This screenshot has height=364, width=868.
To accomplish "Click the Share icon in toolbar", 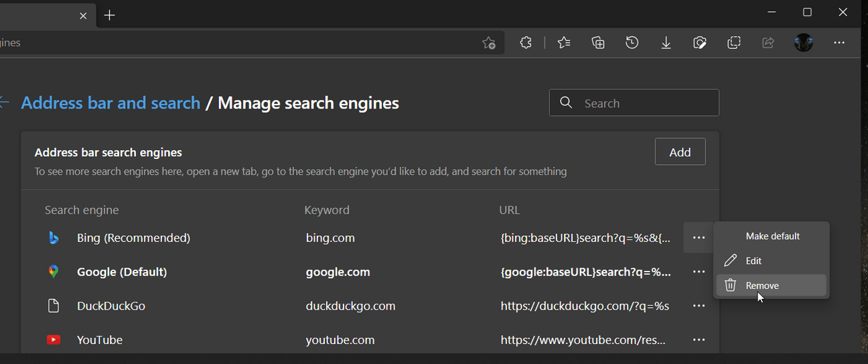I will pos(768,43).
